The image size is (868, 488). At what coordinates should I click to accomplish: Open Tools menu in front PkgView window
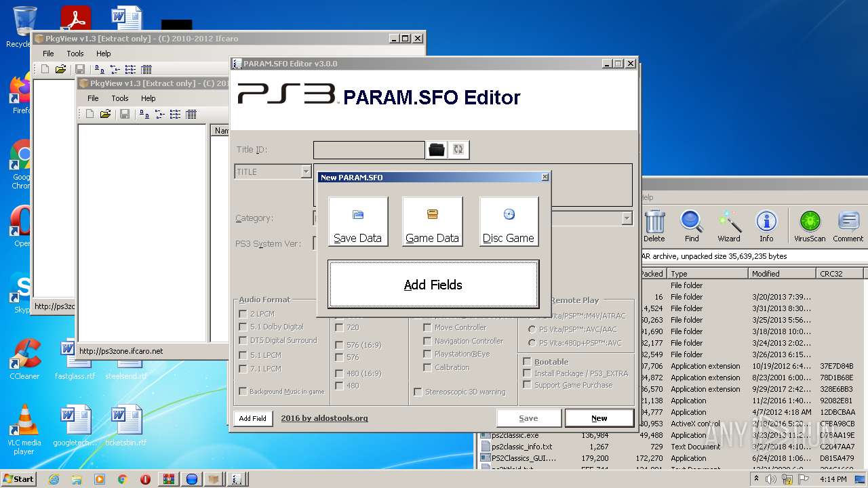pos(120,98)
